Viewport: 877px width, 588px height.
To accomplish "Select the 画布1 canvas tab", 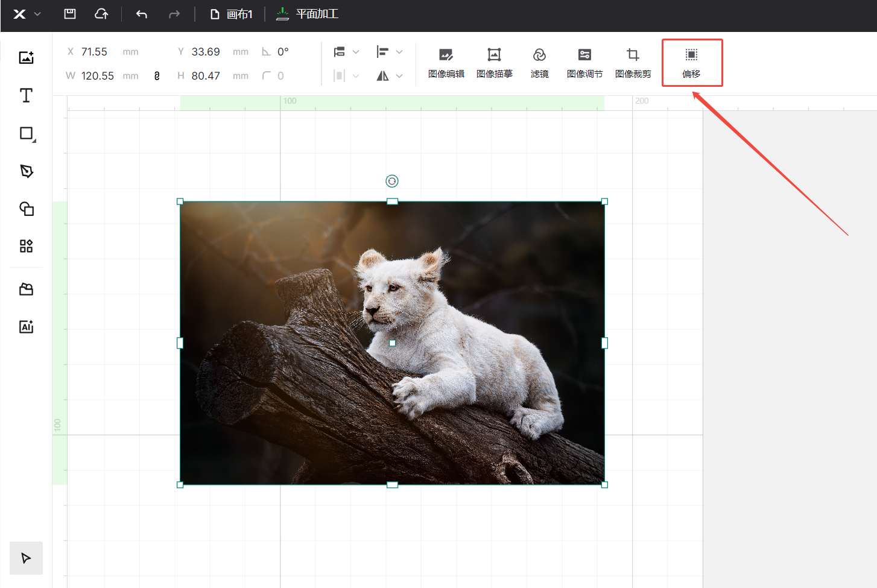I will [x=231, y=14].
